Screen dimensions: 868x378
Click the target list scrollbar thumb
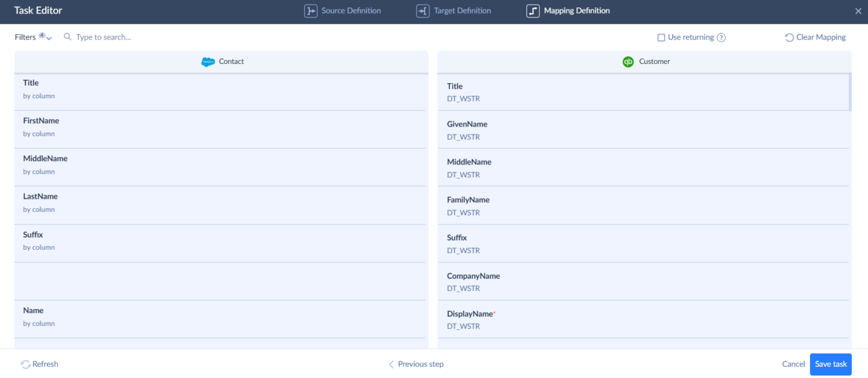850,92
